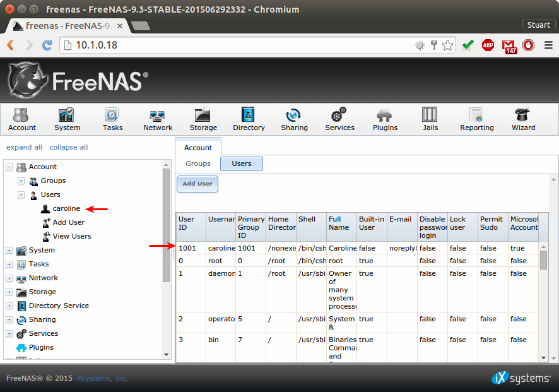Image resolution: width=559 pixels, height=392 pixels.
Task: Open the Storage toolbar icon
Action: coord(203,119)
